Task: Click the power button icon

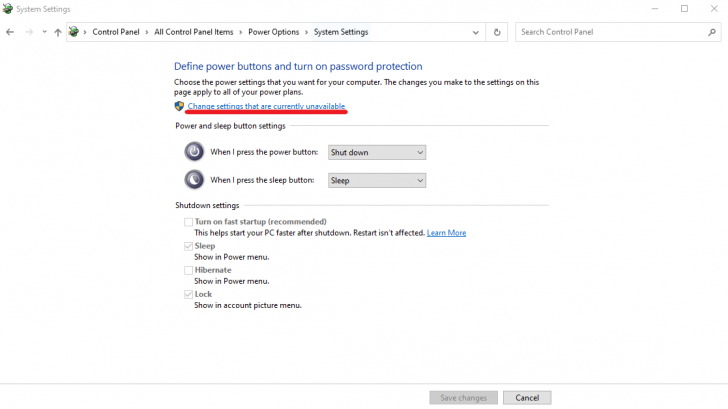Action: [x=194, y=152]
